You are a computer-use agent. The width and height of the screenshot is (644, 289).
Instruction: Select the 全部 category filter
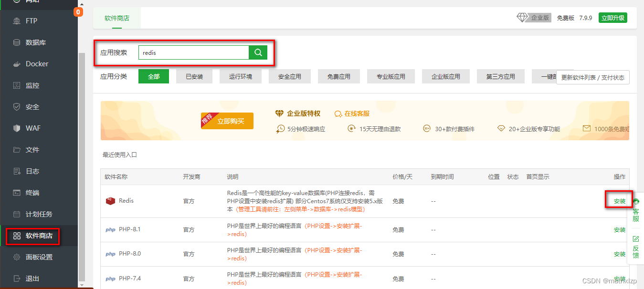154,76
